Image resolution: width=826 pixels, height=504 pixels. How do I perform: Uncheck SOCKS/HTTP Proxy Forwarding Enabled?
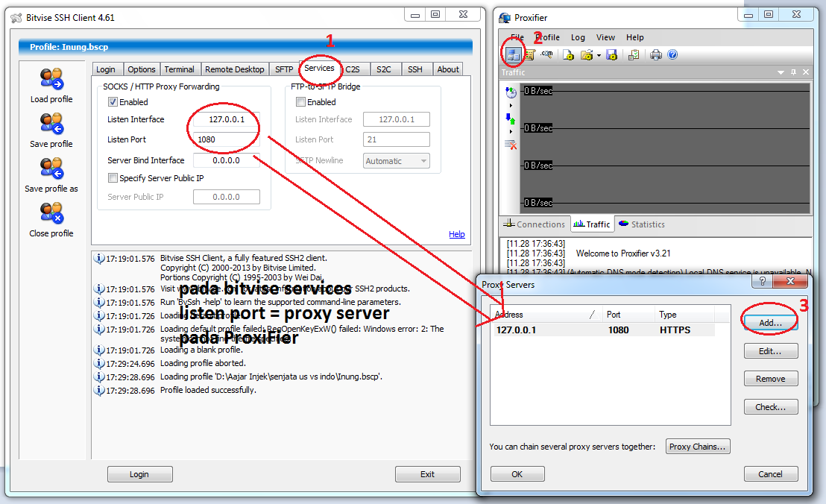click(x=113, y=101)
